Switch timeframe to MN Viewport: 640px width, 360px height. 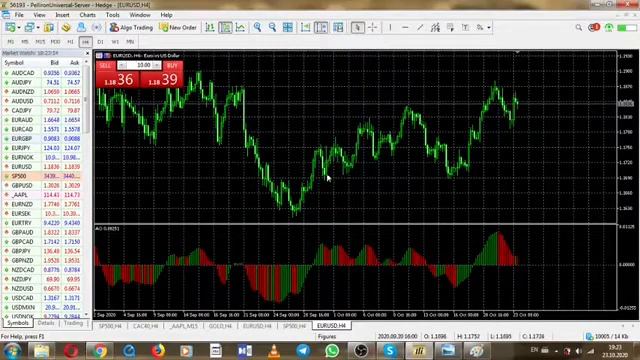(x=130, y=42)
